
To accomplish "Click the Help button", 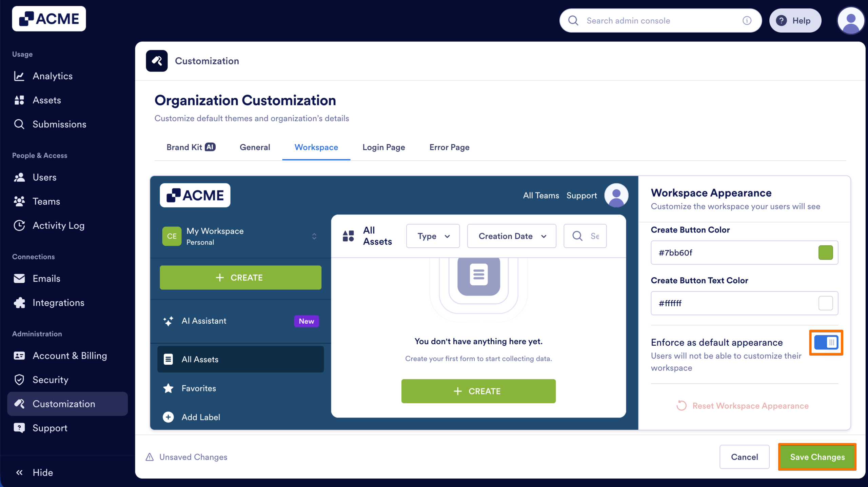I will coord(795,20).
